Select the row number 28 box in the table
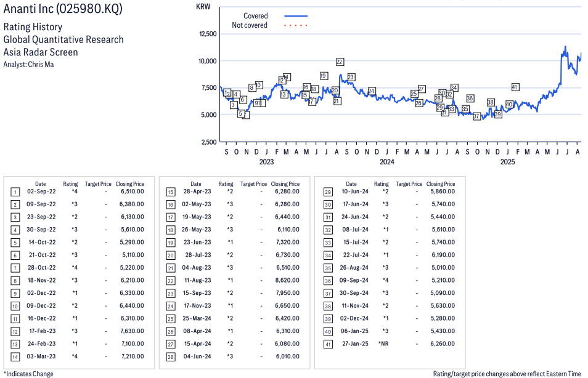This screenshot has height=378, width=588. point(171,356)
